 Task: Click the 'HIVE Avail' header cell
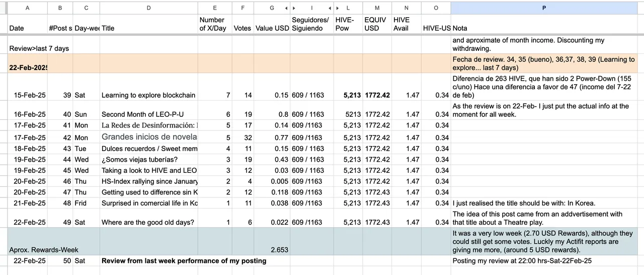[x=406, y=24]
